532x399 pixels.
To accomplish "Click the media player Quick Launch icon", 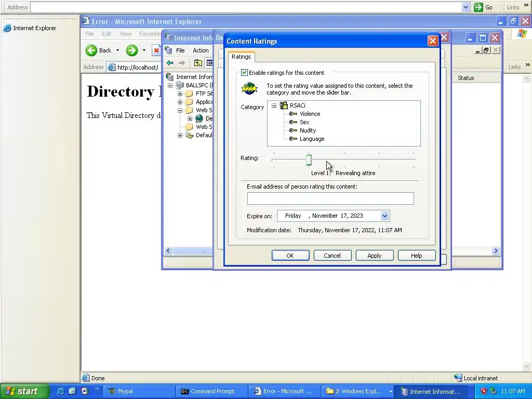I will coord(85,391).
